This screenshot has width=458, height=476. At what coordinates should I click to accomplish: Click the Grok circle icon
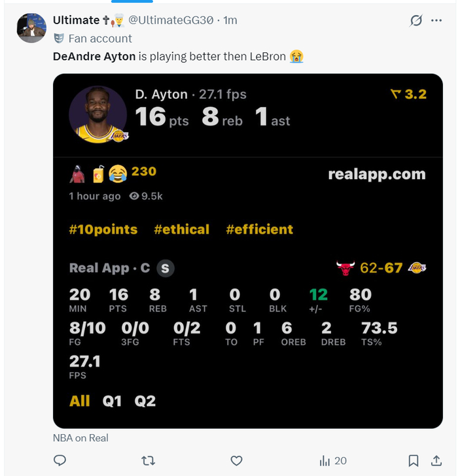pos(415,20)
